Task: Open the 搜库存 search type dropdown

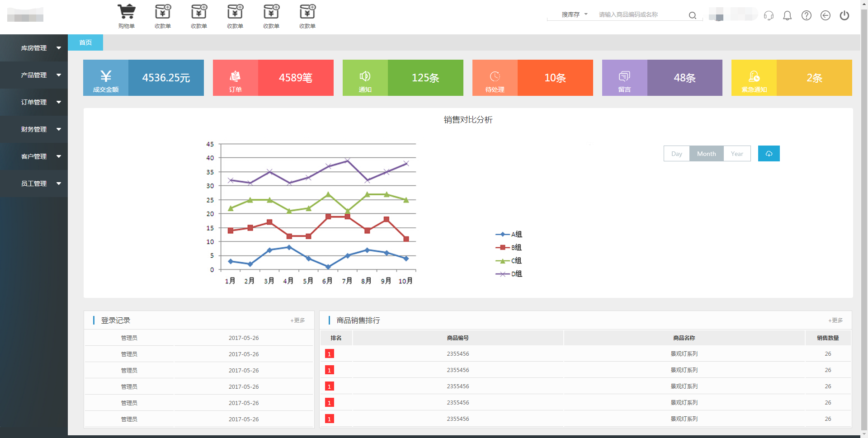Action: point(574,14)
